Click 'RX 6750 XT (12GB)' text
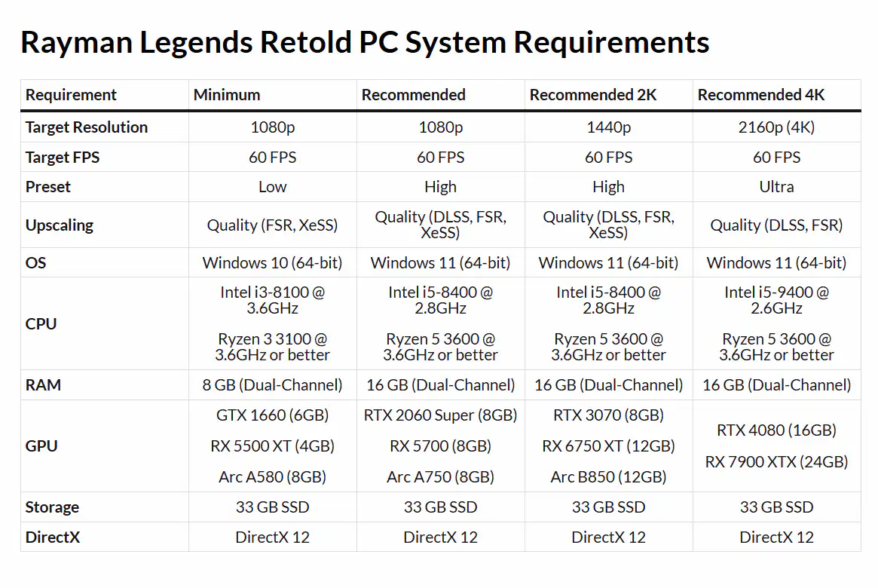This screenshot has width=878, height=588. pos(609,446)
